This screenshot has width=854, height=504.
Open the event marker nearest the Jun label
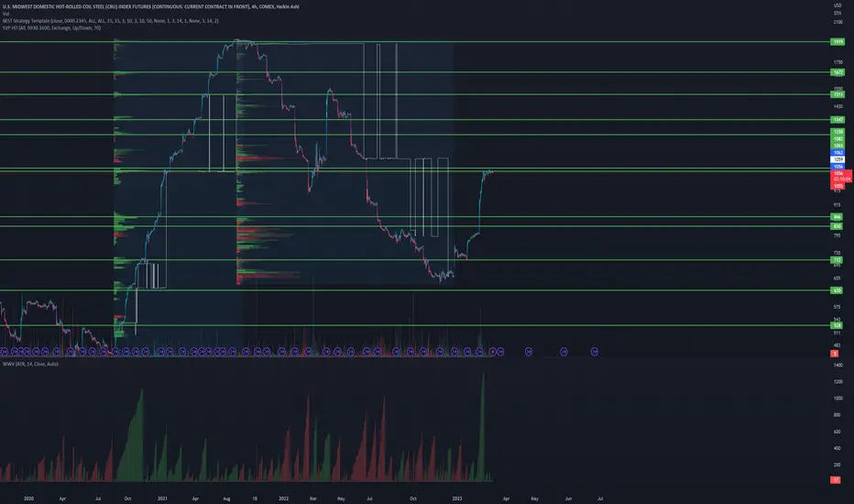(564, 352)
